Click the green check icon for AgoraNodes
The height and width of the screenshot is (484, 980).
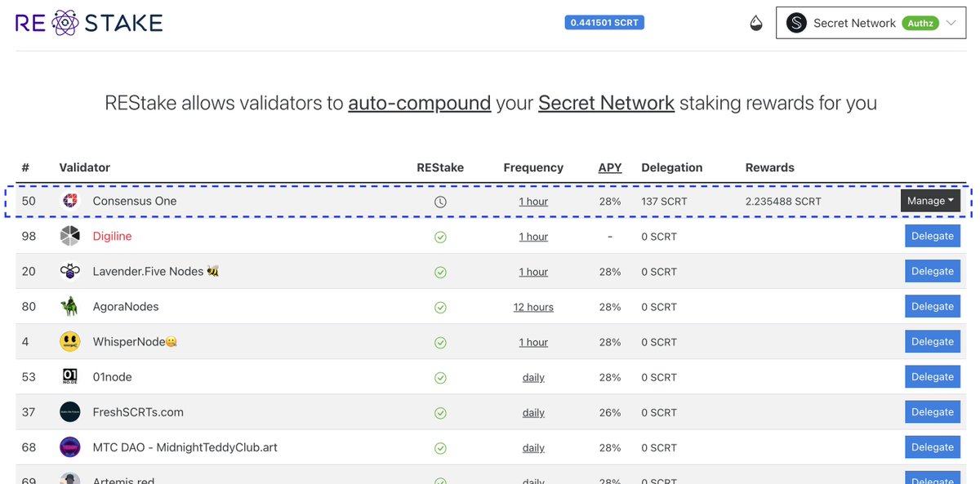440,307
